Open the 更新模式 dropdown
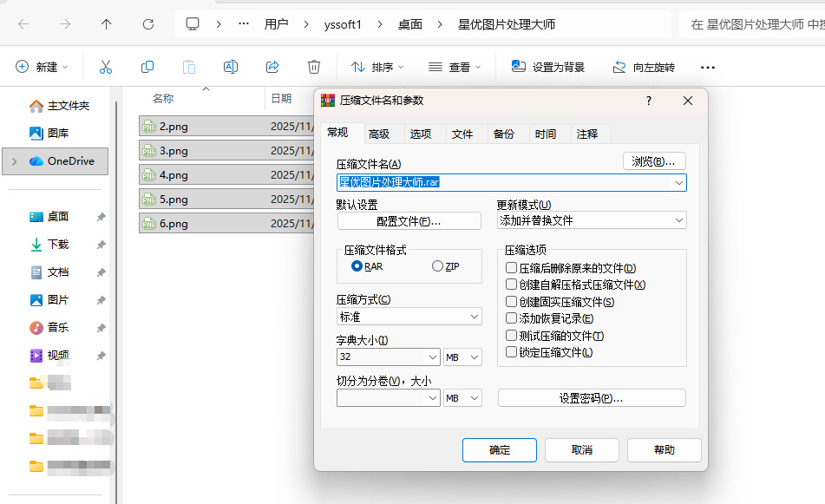Image resolution: width=825 pixels, height=504 pixels. point(592,220)
